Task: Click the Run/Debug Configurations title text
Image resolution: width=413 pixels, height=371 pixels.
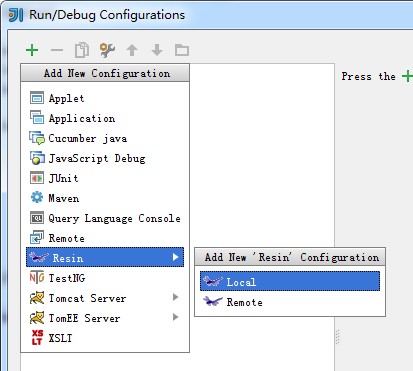Action: pyautogui.click(x=107, y=15)
